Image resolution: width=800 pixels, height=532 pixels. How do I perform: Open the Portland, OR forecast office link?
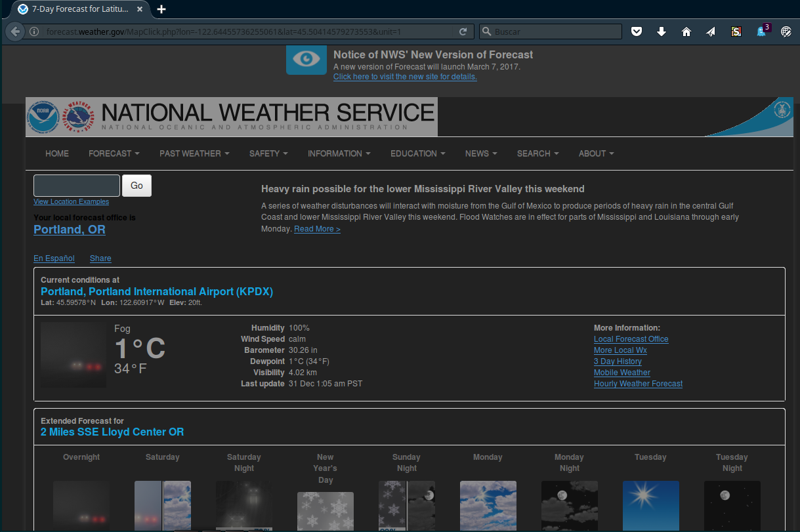[69, 230]
